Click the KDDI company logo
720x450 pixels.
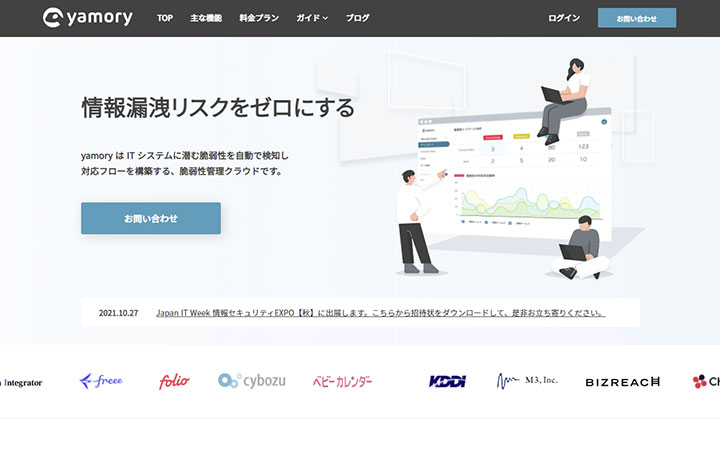446,381
